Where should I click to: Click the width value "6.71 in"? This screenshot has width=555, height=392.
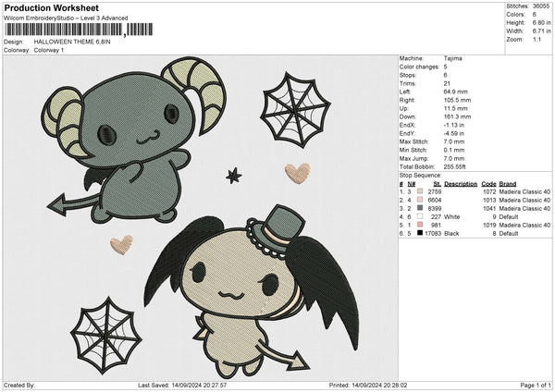pos(542,31)
